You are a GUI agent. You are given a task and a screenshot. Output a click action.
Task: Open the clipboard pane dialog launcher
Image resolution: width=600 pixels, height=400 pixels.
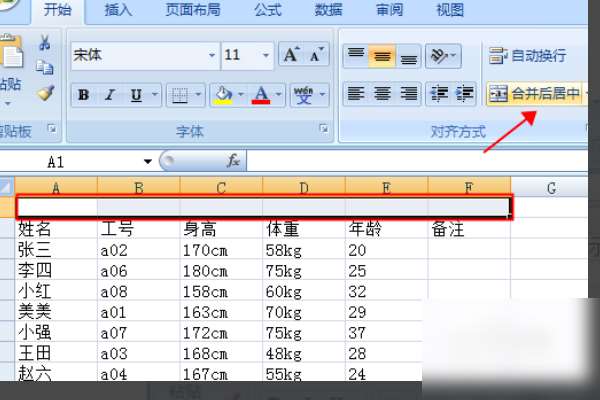(52, 129)
